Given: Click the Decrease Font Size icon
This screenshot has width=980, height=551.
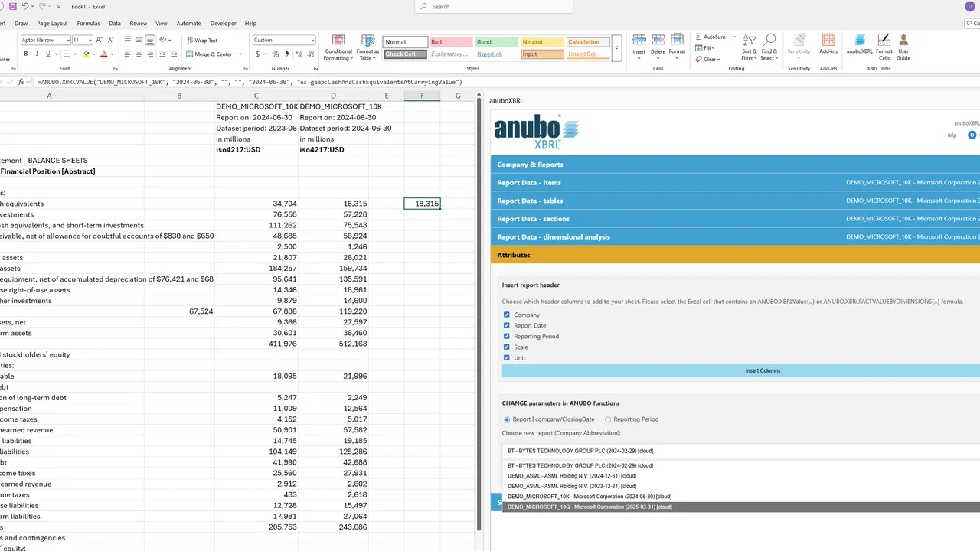Looking at the screenshot, I should click(x=110, y=40).
